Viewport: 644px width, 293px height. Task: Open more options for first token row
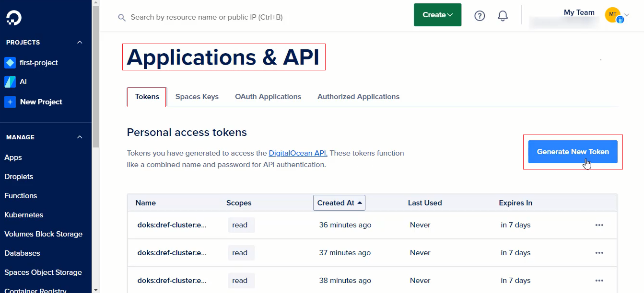coord(599,225)
